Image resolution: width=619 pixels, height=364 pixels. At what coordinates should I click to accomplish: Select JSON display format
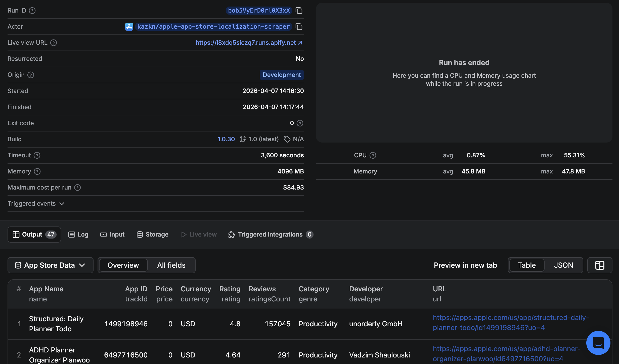click(x=563, y=265)
